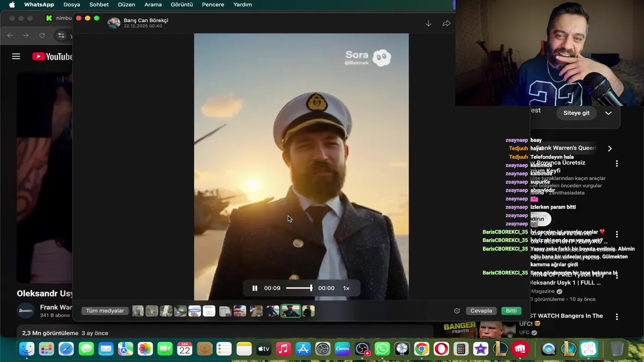Open the YouTube hamburger menu
644x362 pixels.
(16, 56)
